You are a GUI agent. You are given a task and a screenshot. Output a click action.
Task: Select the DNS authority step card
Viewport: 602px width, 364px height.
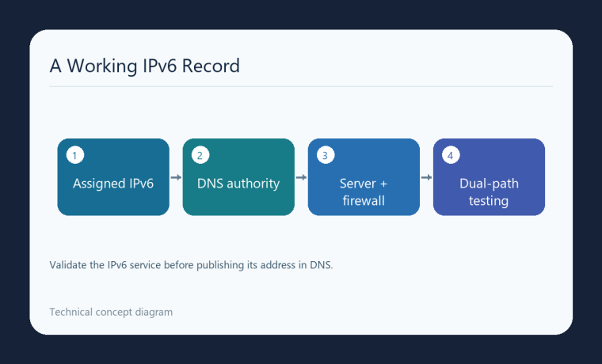pyautogui.click(x=238, y=176)
